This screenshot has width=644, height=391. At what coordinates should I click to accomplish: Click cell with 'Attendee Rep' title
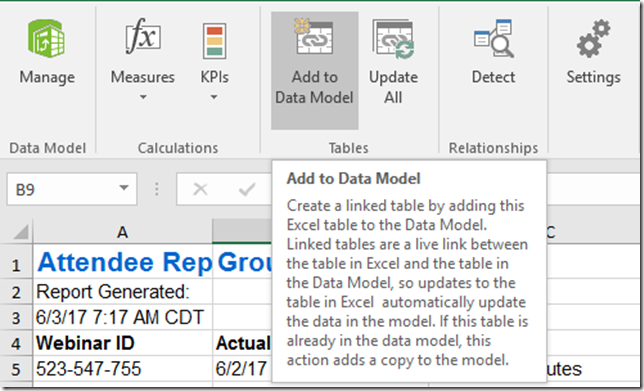pos(122,262)
